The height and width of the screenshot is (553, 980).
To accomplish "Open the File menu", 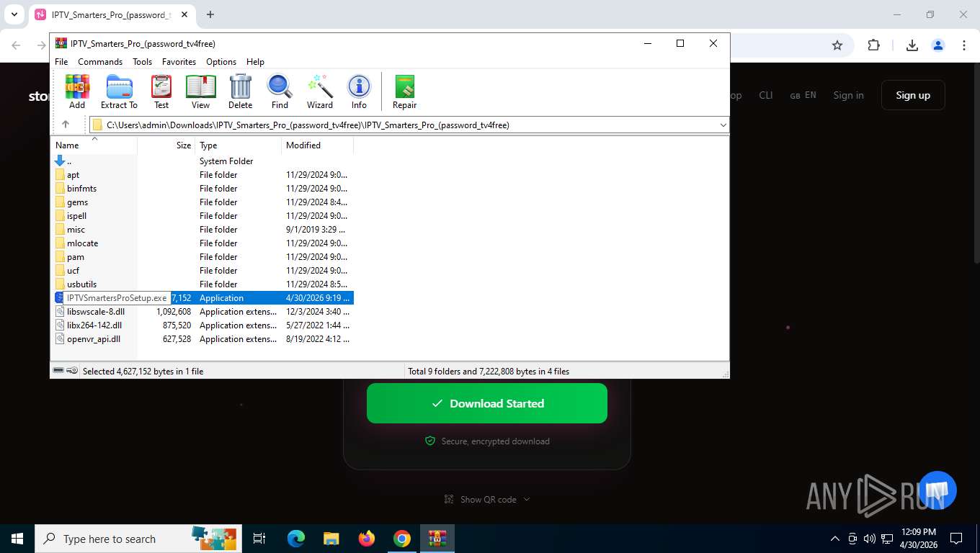I will click(61, 62).
